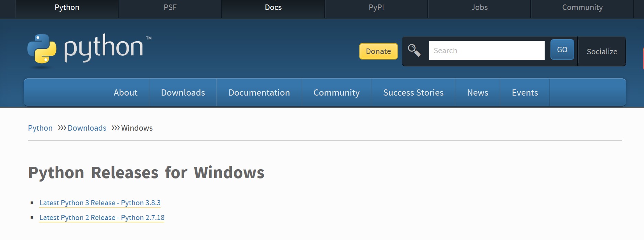Open the About navigation menu

[x=125, y=92]
